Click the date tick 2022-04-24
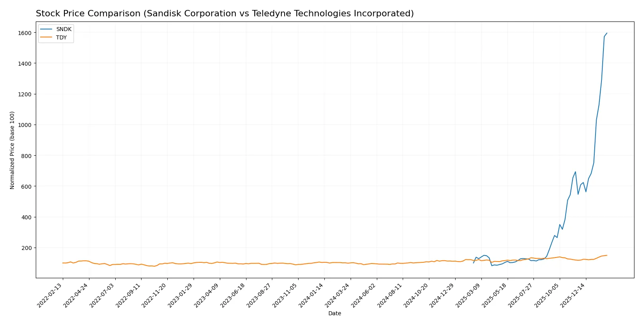The image size is (644, 326). point(77,296)
